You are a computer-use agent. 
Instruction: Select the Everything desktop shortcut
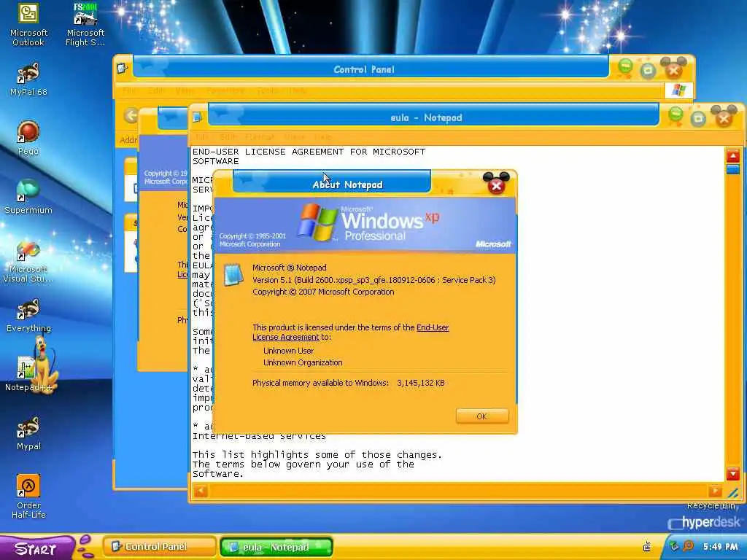point(28,315)
